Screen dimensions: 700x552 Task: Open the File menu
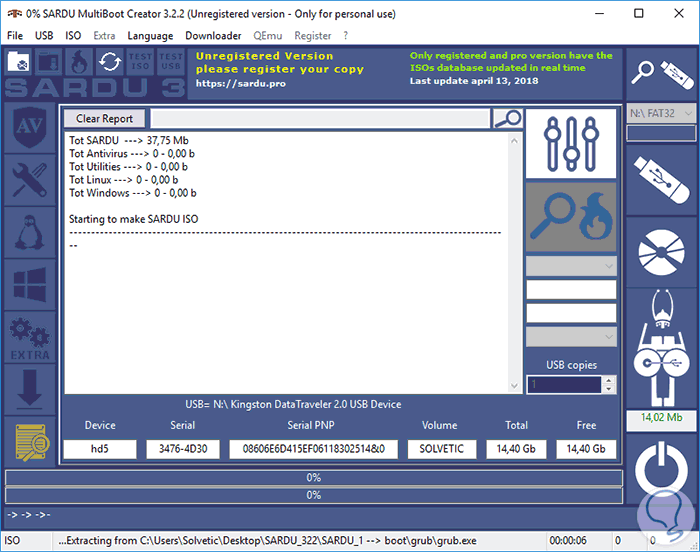(15, 36)
